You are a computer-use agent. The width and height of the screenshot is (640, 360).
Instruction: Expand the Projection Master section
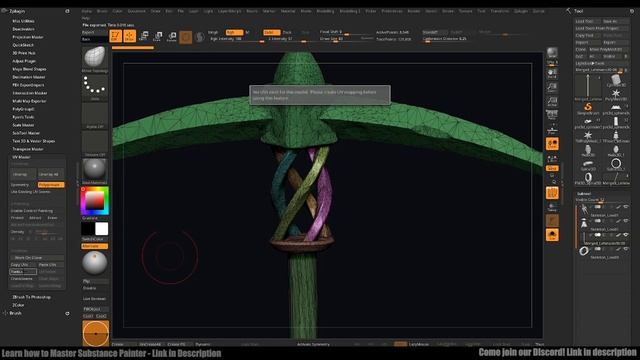click(x=28, y=37)
